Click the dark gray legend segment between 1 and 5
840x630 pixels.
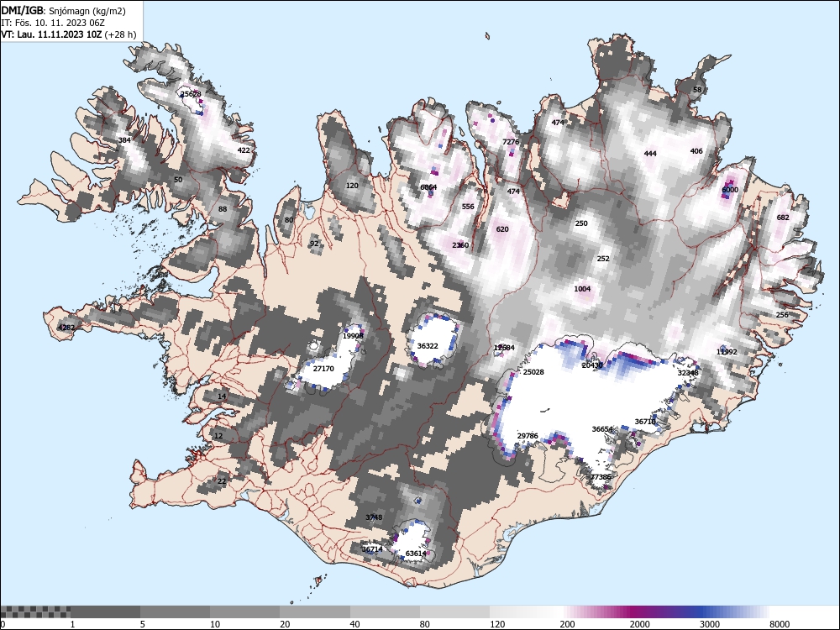pyautogui.click(x=105, y=612)
